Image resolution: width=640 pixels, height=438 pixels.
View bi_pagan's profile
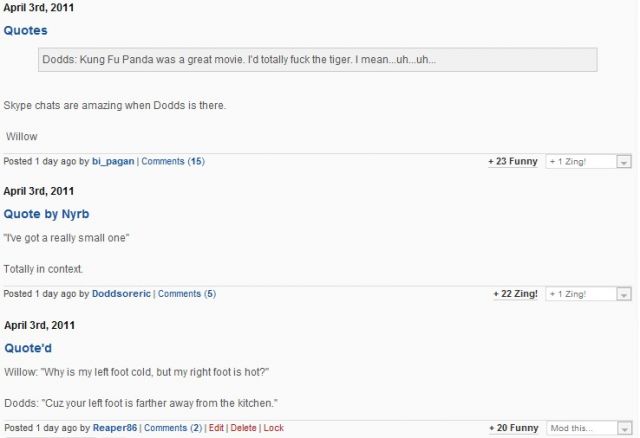tap(112, 161)
